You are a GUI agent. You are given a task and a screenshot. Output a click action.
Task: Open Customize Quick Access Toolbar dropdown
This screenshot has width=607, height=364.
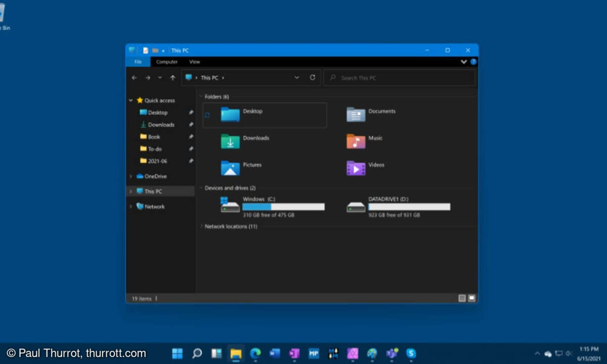(163, 51)
